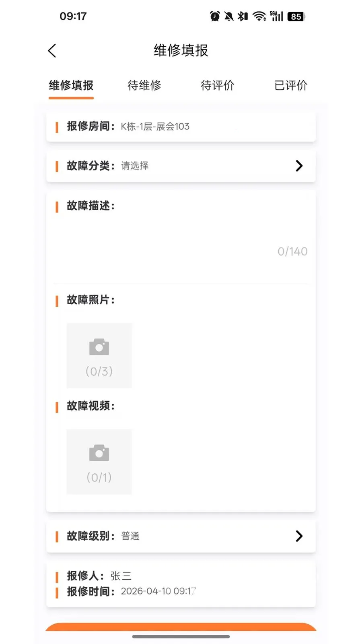Tap the battery level indicator
This screenshot has height=644, width=362.
[296, 17]
